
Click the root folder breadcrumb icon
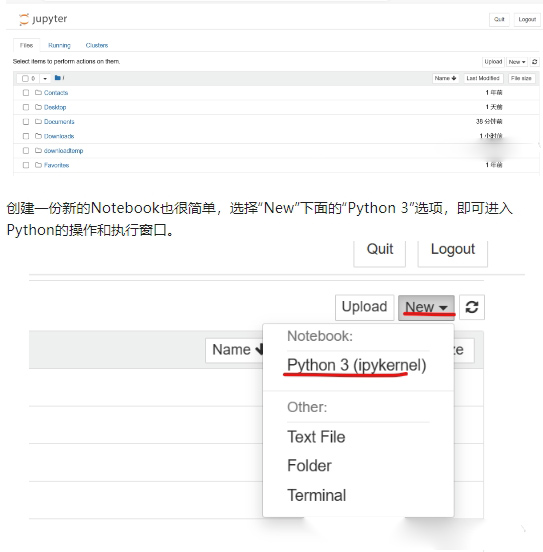click(58, 78)
